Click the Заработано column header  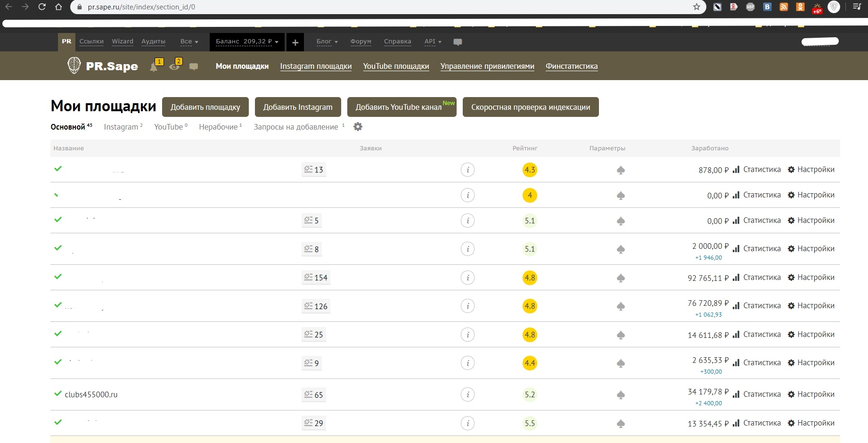(x=710, y=148)
